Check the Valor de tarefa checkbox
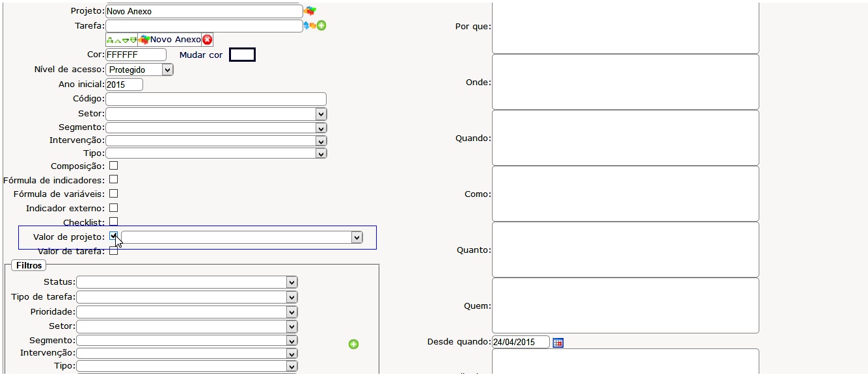868x377 pixels. (x=113, y=251)
